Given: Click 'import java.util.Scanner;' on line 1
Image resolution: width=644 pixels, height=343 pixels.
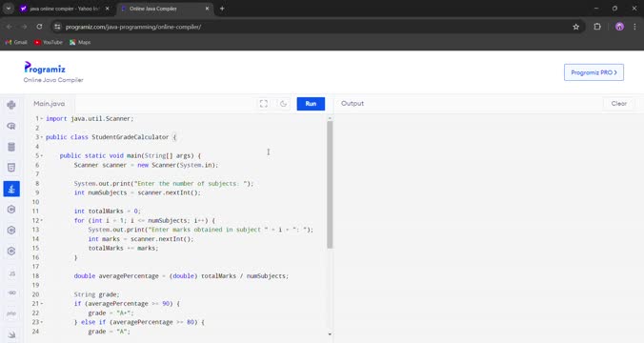Looking at the screenshot, I should point(90,119).
